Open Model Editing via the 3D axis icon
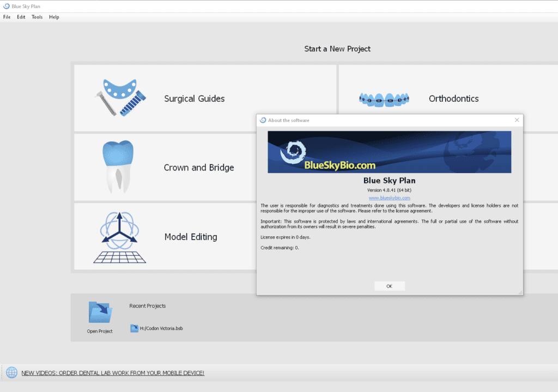Image resolution: width=558 pixels, height=392 pixels. pyautogui.click(x=119, y=237)
